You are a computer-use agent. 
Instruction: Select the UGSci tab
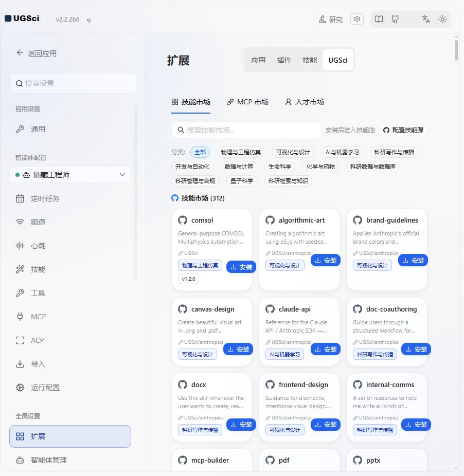point(338,60)
